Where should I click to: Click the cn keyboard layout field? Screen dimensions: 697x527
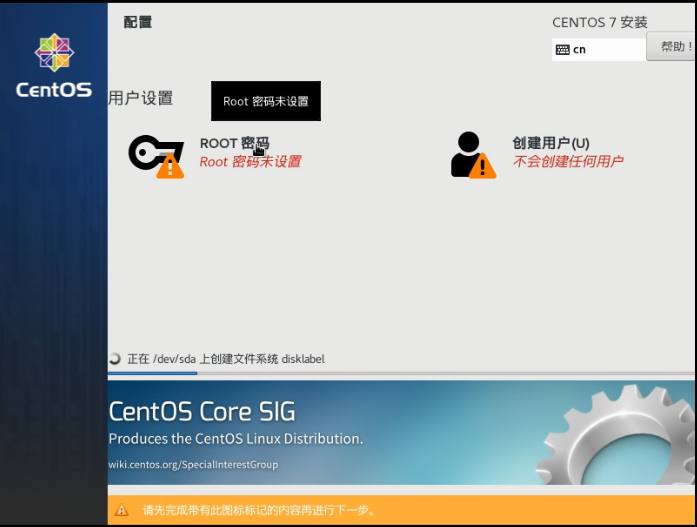[599, 49]
